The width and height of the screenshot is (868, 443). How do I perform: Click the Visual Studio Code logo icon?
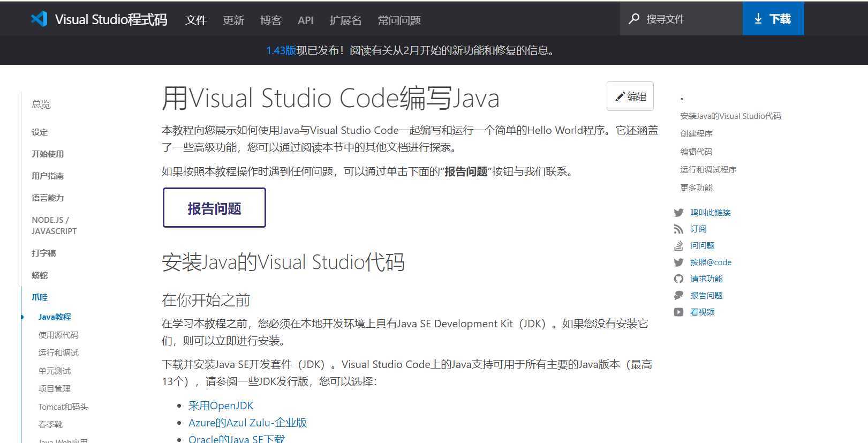pyautogui.click(x=39, y=19)
